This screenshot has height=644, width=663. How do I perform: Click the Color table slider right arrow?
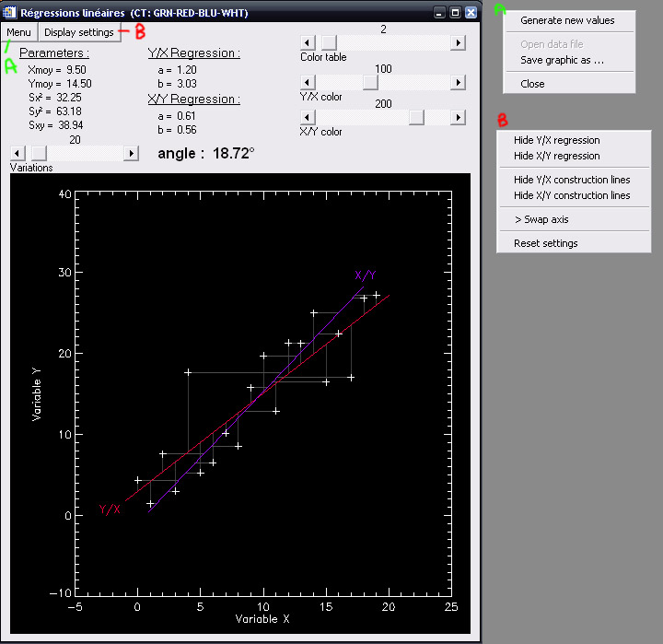pyautogui.click(x=458, y=43)
